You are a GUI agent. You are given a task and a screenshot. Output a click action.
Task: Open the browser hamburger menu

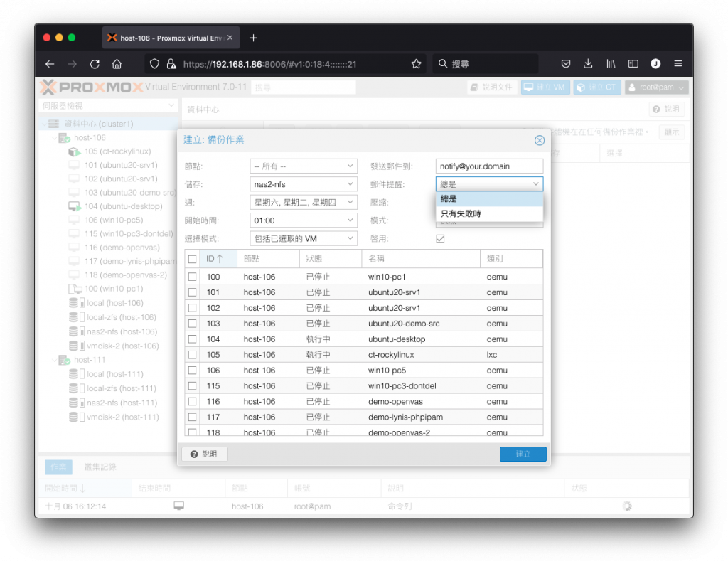pos(678,63)
